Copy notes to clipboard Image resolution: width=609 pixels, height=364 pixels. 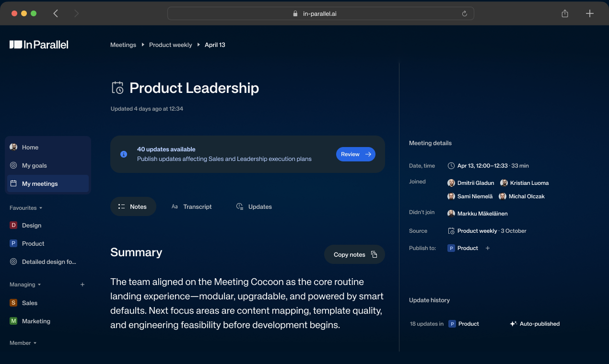coord(355,254)
